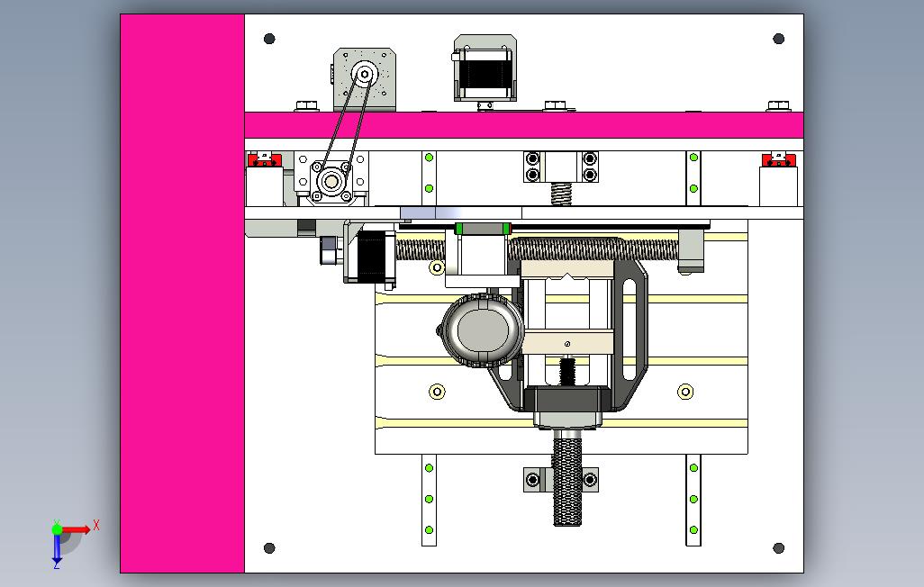Pick the gray end support at the lead screw's right end
This screenshot has width=924, height=587.
691,252
